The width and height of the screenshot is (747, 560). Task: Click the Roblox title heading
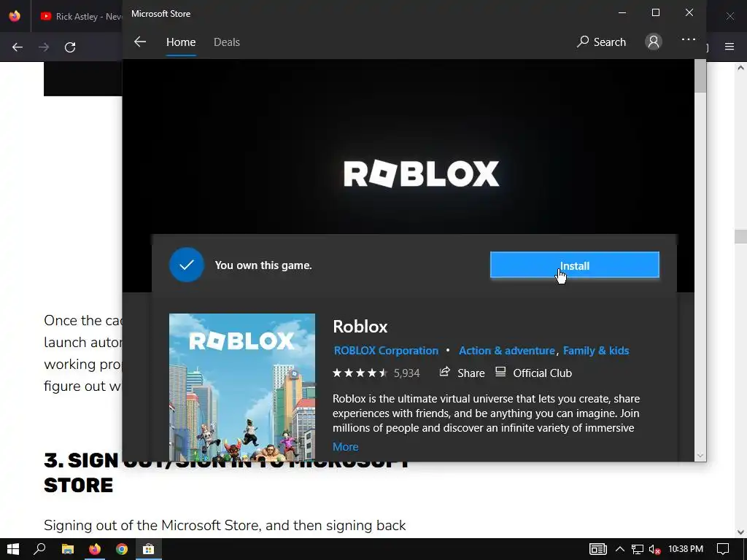click(360, 327)
